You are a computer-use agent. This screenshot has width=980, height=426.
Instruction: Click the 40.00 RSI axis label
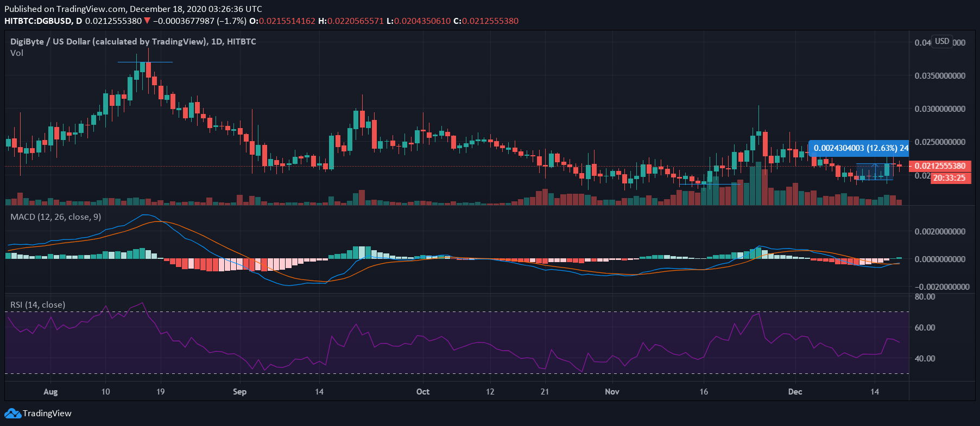(x=925, y=358)
